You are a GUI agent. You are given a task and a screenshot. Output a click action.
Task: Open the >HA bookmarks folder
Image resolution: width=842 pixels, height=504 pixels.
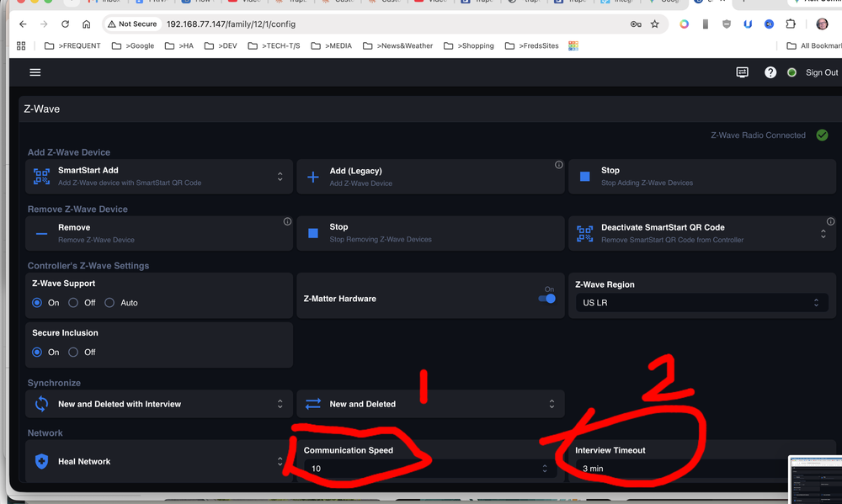click(179, 46)
